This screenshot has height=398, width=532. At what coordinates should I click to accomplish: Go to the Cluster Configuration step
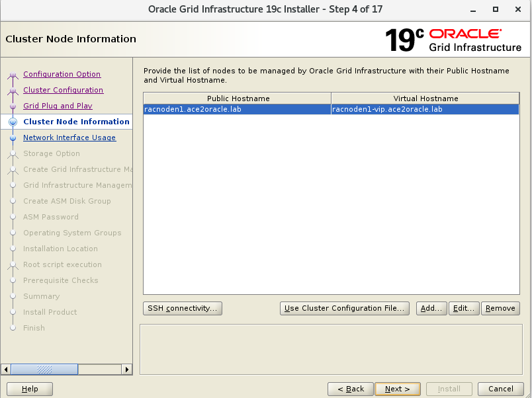click(x=63, y=90)
